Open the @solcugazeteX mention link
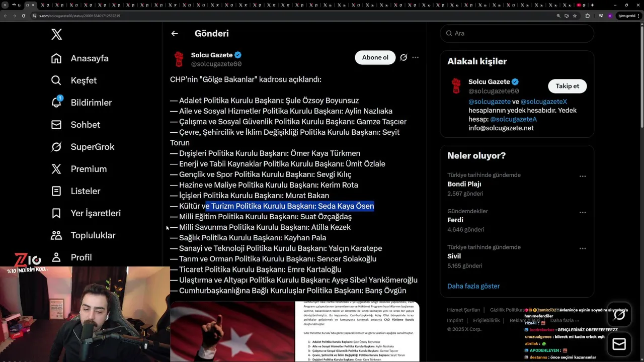644x362 pixels. pos(544,102)
